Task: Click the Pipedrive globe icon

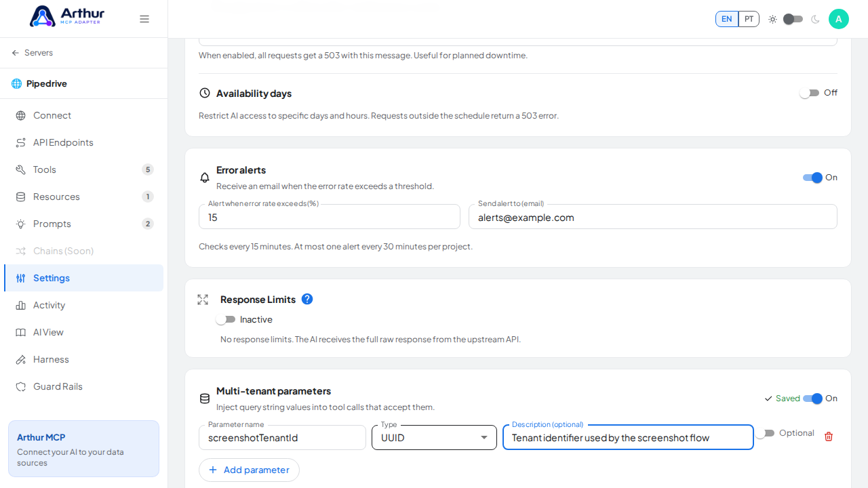Action: (x=17, y=83)
